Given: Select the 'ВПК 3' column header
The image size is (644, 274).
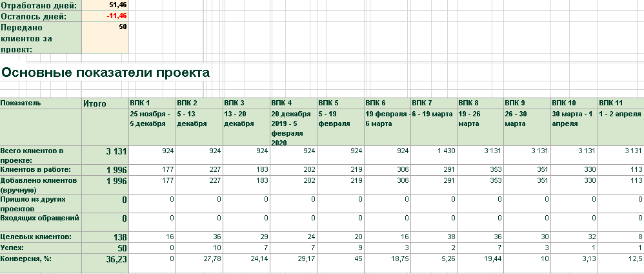Looking at the screenshot, I should (x=246, y=103).
